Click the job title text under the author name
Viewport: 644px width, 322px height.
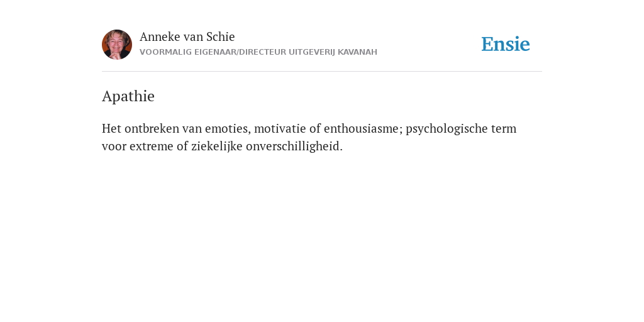258,52
